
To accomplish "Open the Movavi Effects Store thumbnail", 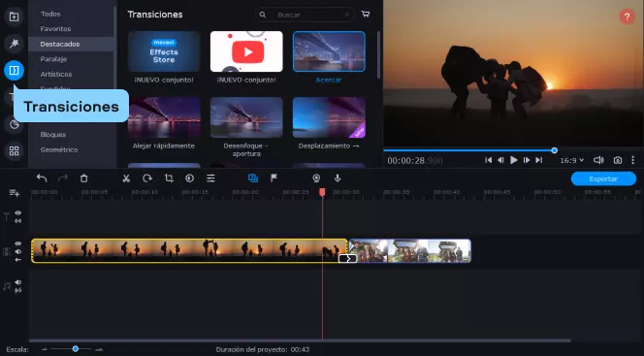I will tap(164, 51).
